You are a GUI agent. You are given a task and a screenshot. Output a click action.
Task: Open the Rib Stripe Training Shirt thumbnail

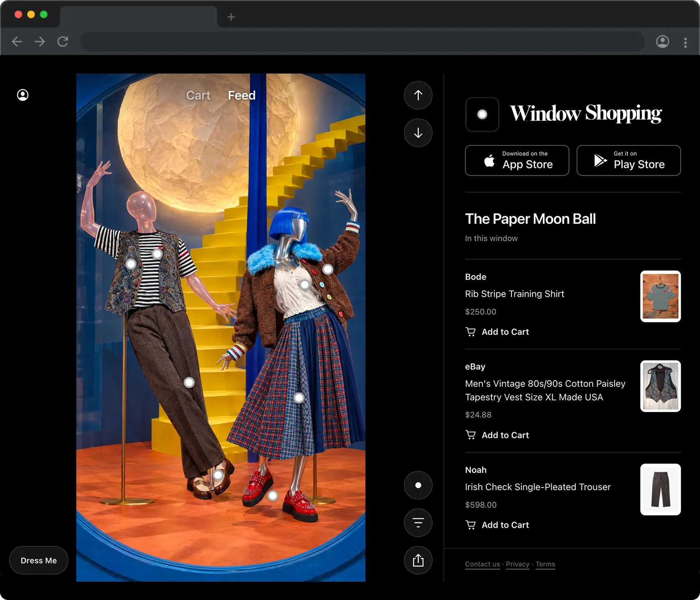click(x=661, y=297)
